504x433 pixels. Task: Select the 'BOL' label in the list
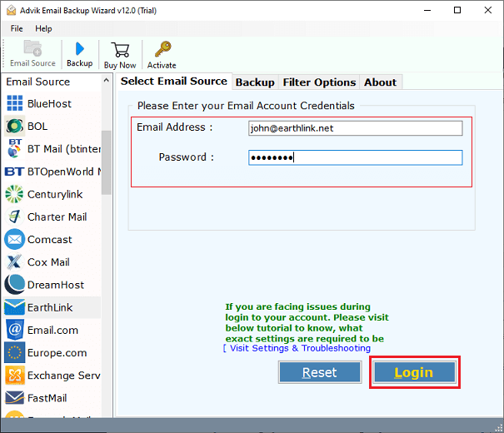pos(37,127)
